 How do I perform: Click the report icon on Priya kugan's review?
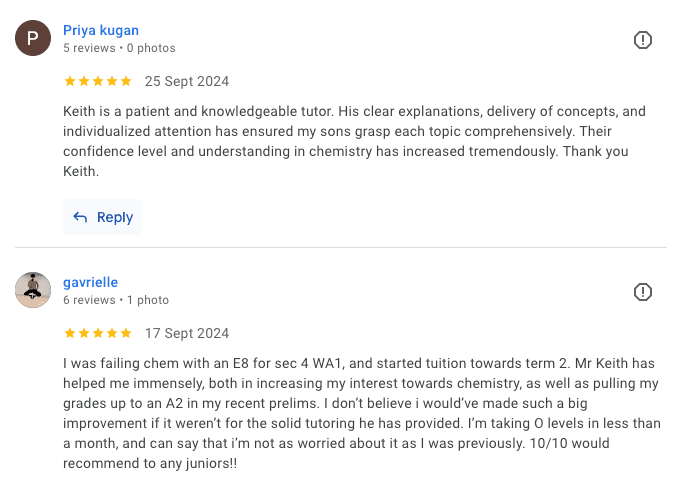643,40
